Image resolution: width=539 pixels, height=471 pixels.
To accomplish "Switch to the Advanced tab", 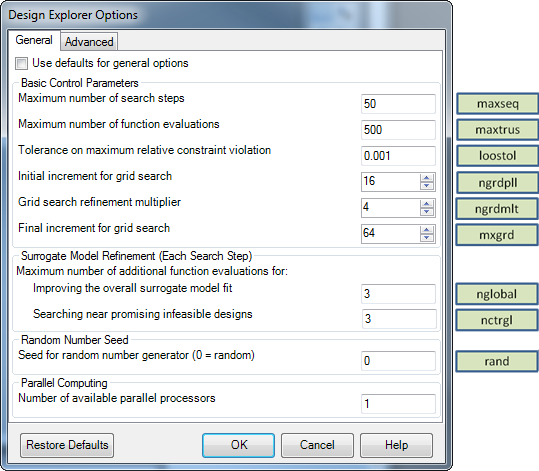I will pos(89,42).
